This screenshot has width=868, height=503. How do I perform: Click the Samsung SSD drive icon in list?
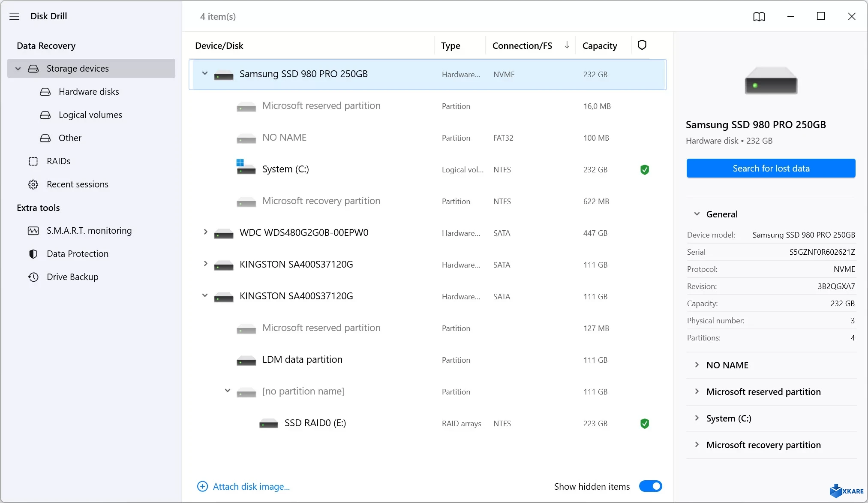pyautogui.click(x=224, y=75)
